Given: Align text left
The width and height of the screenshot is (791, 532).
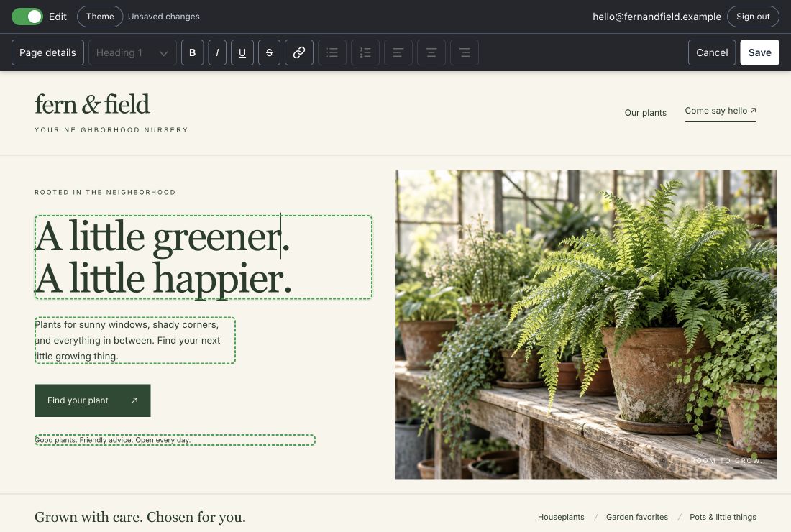Looking at the screenshot, I should pos(398,52).
